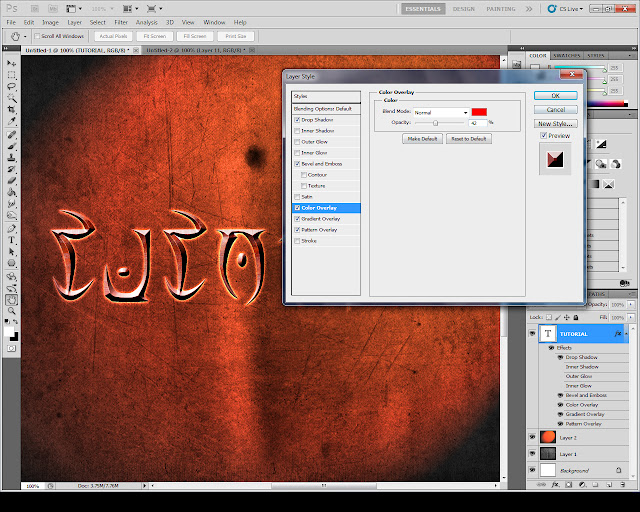The width and height of the screenshot is (640, 512).
Task: Select the Eraser tool
Action: [x=11, y=180]
